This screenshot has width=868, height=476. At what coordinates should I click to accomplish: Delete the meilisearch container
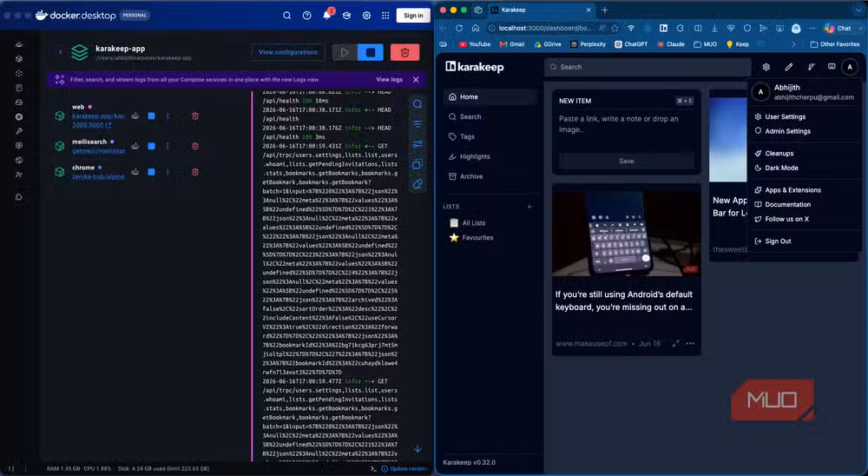pos(194,146)
